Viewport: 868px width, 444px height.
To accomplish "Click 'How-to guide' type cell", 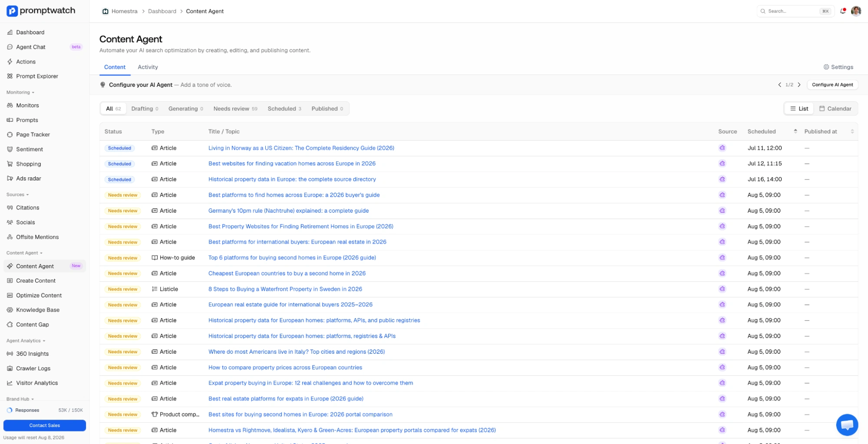I will 173,258.
